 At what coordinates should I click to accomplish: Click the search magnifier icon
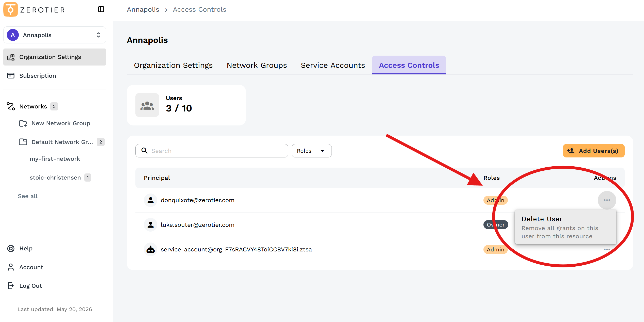tap(145, 151)
